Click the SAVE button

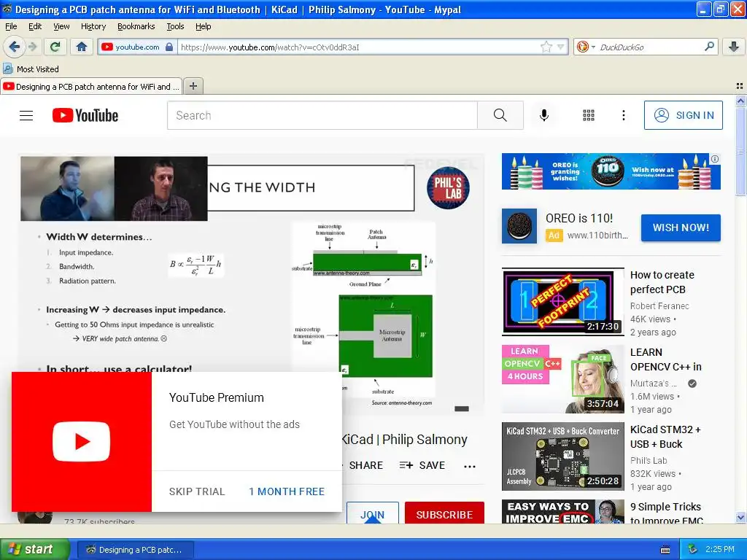click(422, 465)
